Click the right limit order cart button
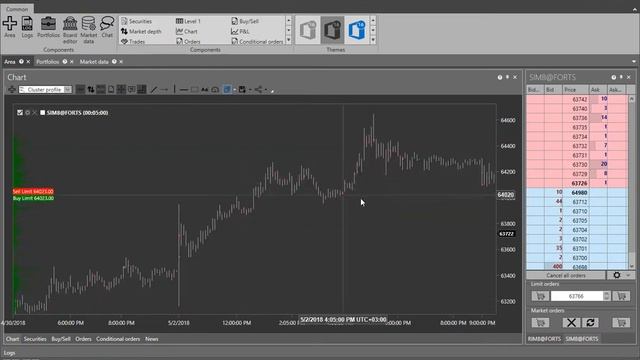This screenshot has width=640, height=360. click(x=621, y=296)
